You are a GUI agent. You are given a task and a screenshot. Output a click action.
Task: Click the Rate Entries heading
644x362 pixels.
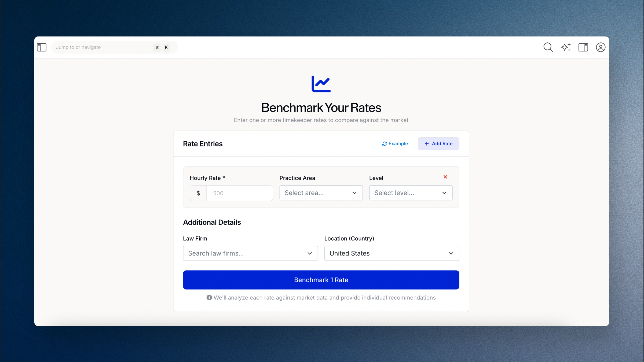click(203, 144)
